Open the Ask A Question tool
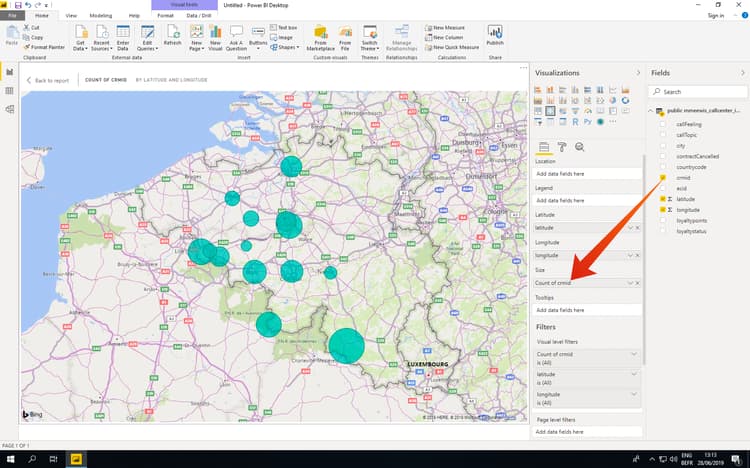The height and width of the screenshot is (468, 750). [x=236, y=35]
